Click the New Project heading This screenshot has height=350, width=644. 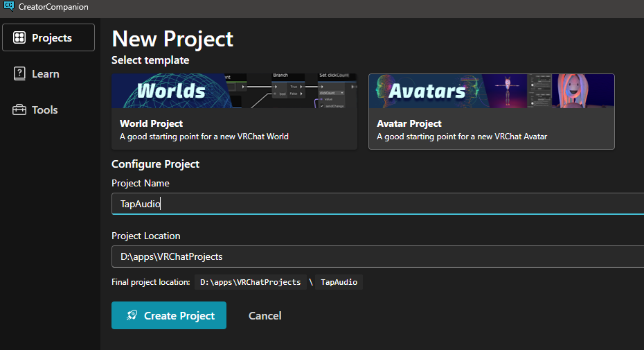click(x=172, y=39)
